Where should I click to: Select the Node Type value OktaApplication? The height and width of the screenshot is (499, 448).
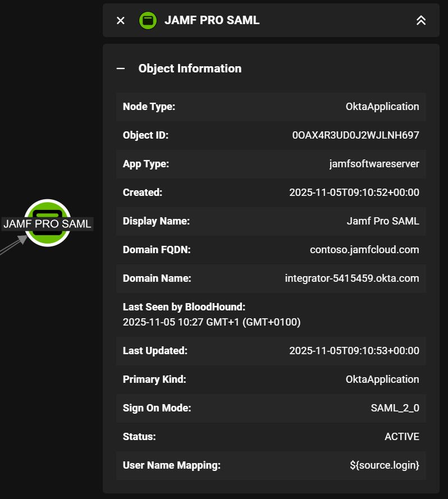382,107
